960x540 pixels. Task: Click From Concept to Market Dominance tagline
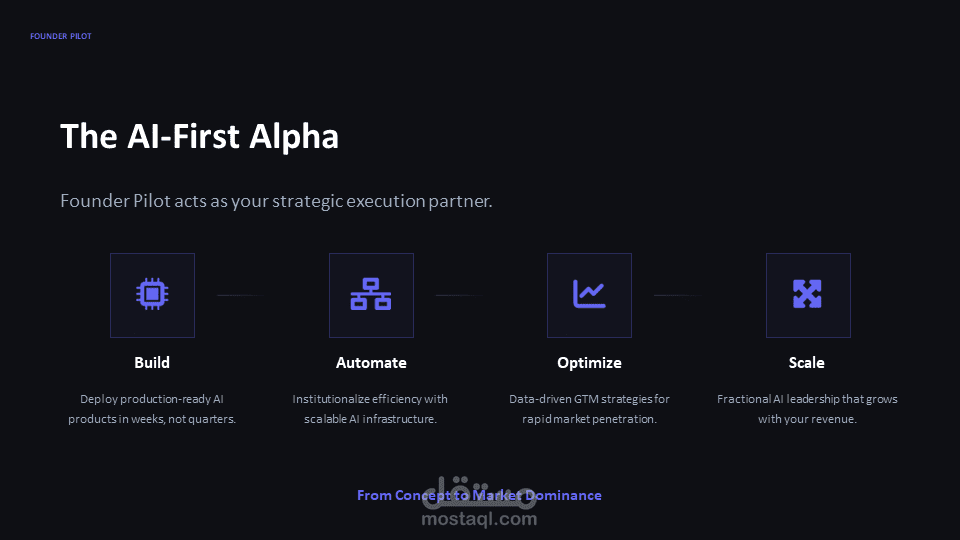(x=479, y=495)
